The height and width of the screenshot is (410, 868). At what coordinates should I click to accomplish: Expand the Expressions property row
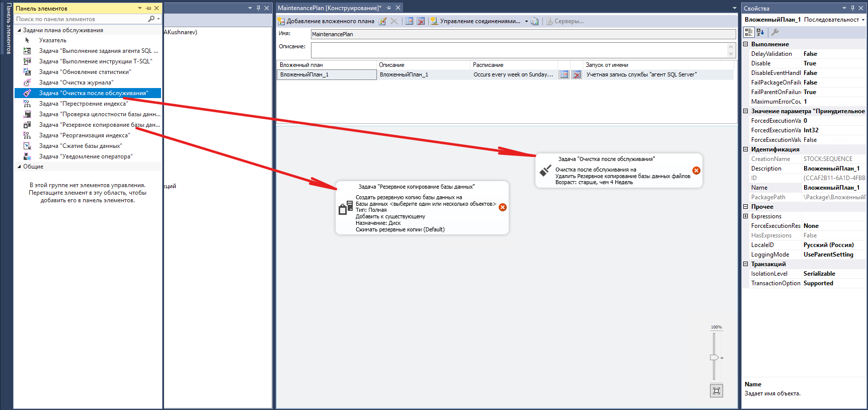pos(746,216)
